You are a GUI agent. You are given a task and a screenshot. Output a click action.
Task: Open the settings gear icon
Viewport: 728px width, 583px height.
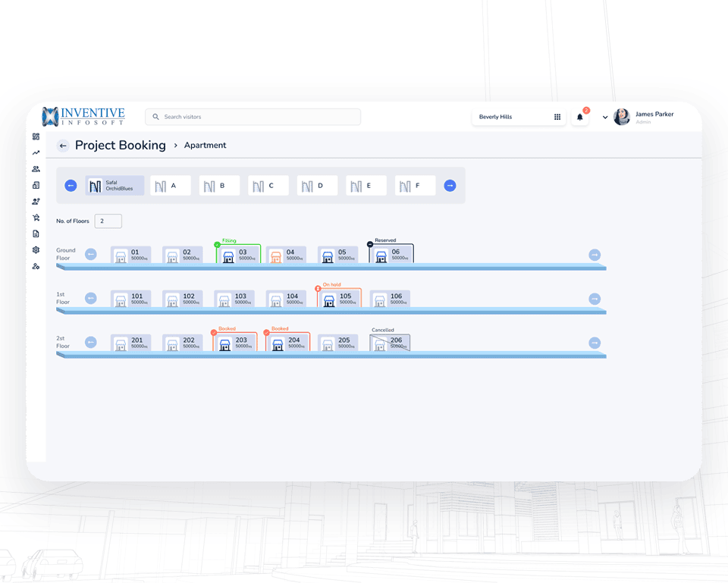[36, 249]
